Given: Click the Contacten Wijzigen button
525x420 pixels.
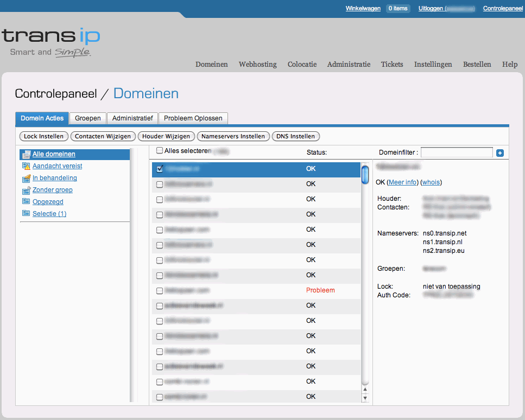Looking at the screenshot, I should (x=103, y=136).
